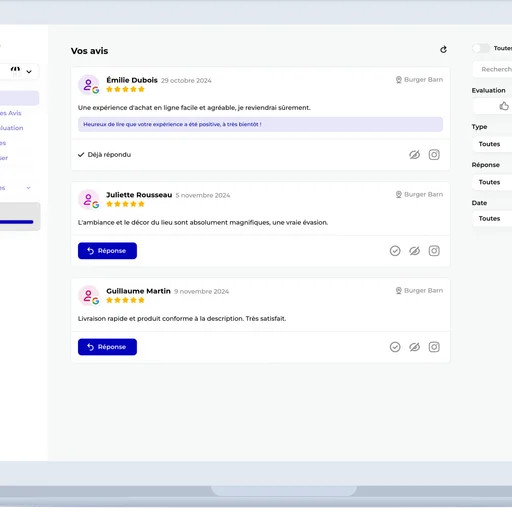This screenshot has width=512, height=512.
Task: Reply to Guillaume Martin with Réponse button
Action: [x=107, y=347]
